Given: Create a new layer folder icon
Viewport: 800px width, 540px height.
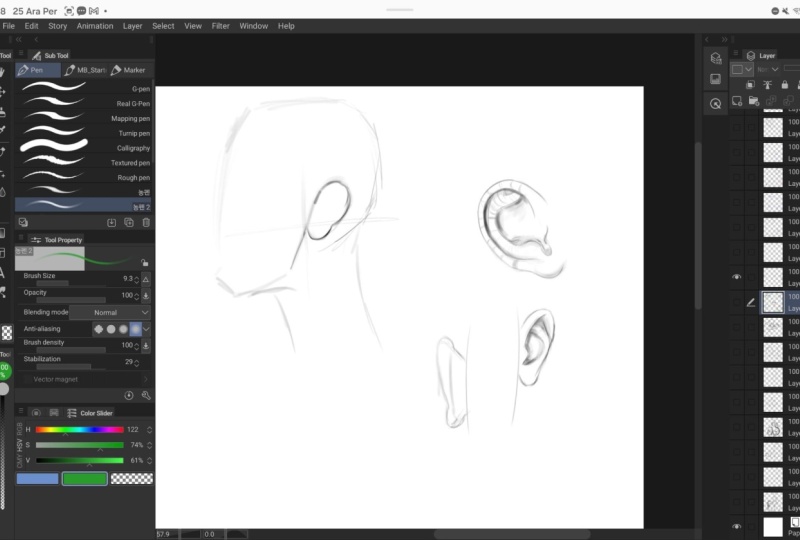Looking at the screenshot, I should (754, 101).
